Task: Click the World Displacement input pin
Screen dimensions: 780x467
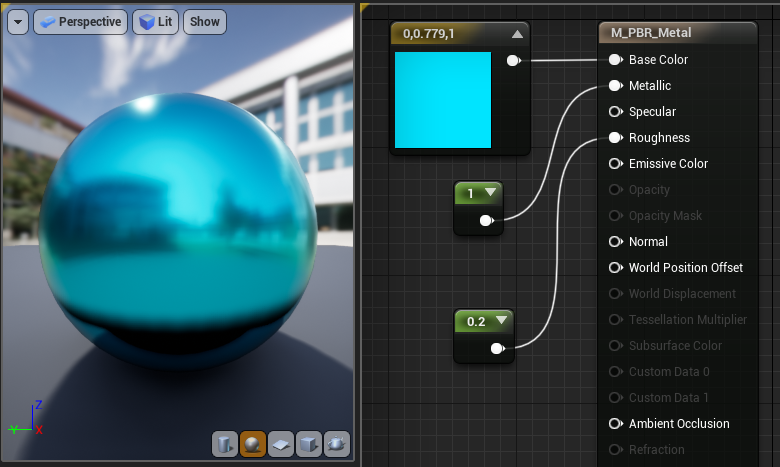Action: pos(616,293)
